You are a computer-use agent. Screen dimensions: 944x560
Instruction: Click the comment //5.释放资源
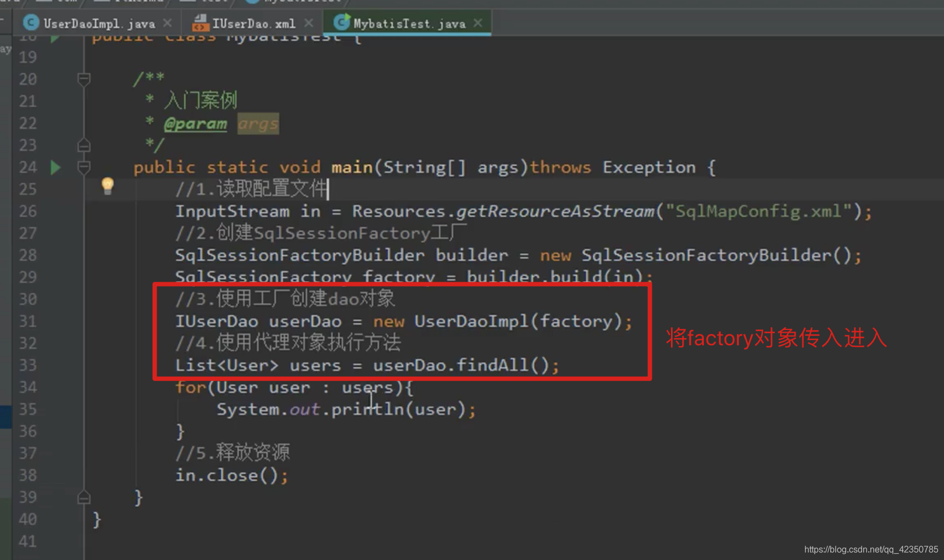[x=232, y=453]
